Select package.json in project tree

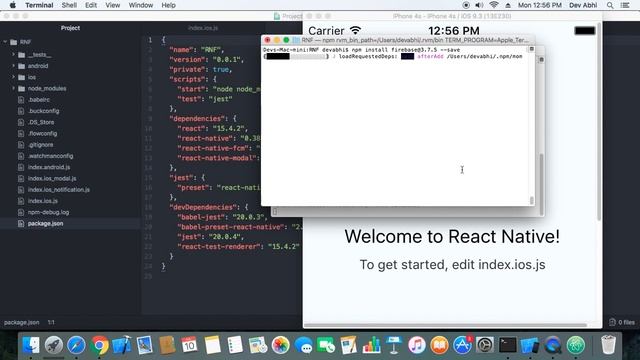coord(45,224)
